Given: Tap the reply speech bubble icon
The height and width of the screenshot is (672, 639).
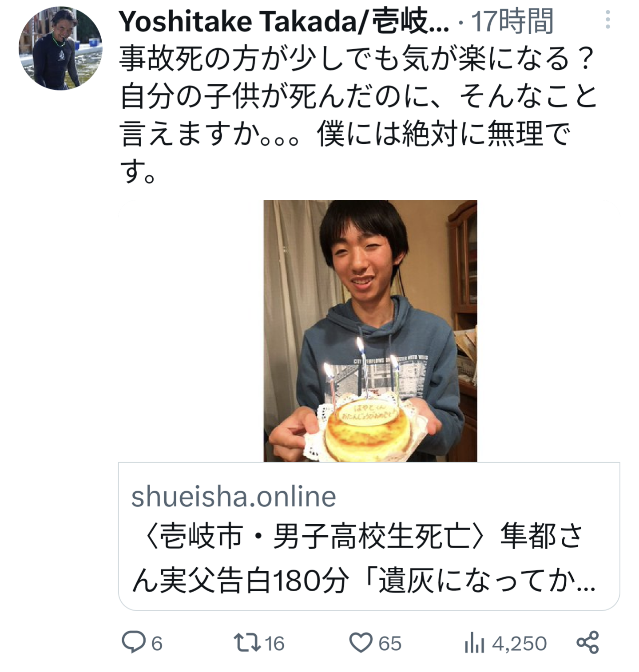Looking at the screenshot, I should coord(134,642).
